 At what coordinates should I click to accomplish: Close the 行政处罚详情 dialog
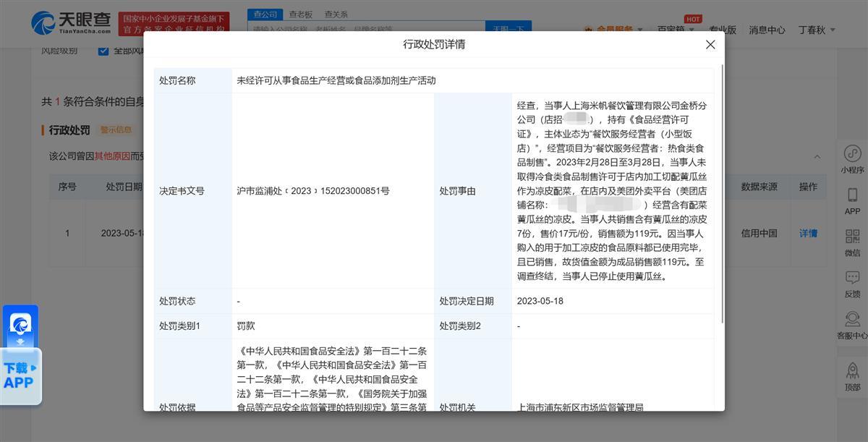(x=710, y=45)
